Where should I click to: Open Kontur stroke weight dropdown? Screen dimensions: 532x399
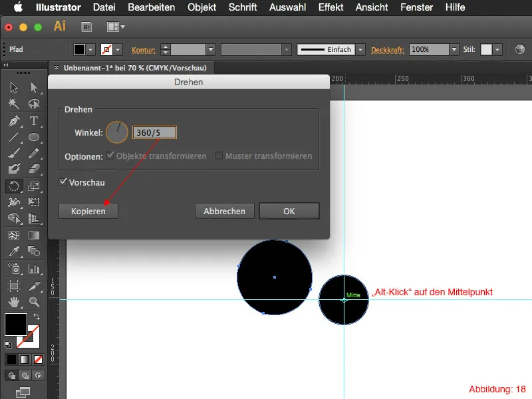tap(211, 49)
